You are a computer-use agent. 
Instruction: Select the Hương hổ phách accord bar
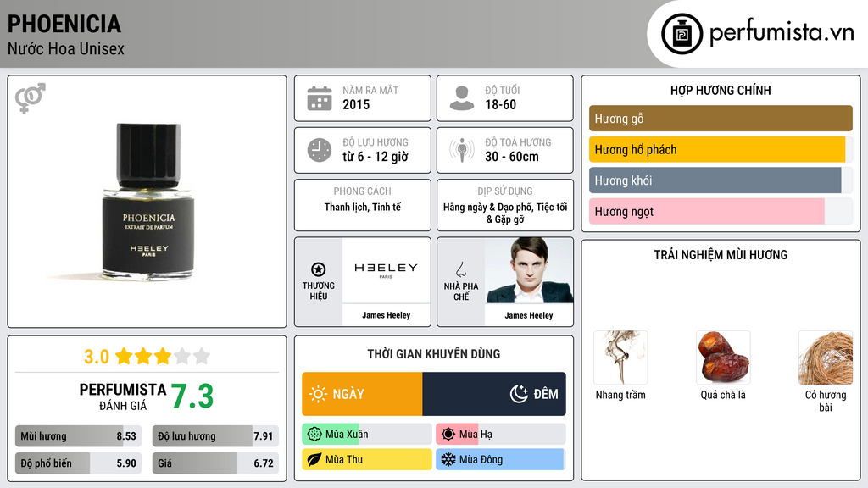point(721,149)
